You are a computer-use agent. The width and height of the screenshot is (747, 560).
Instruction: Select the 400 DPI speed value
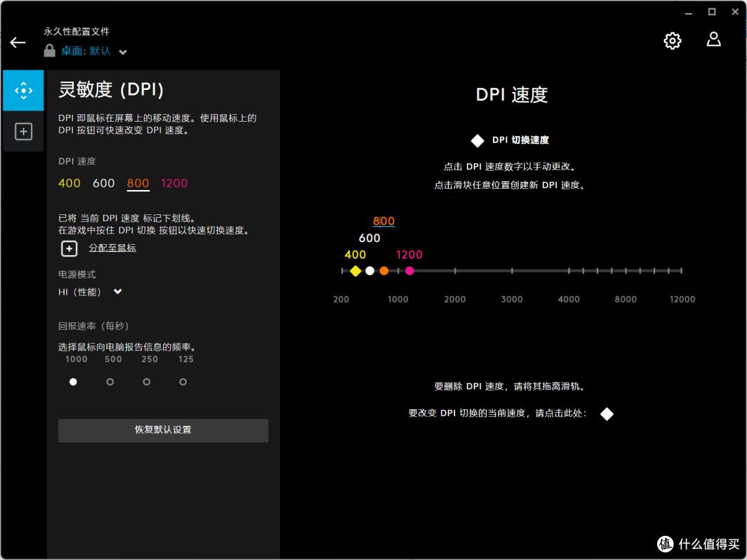[69, 183]
